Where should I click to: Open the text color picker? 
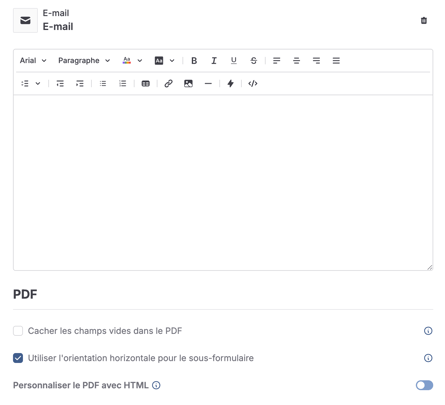click(132, 61)
